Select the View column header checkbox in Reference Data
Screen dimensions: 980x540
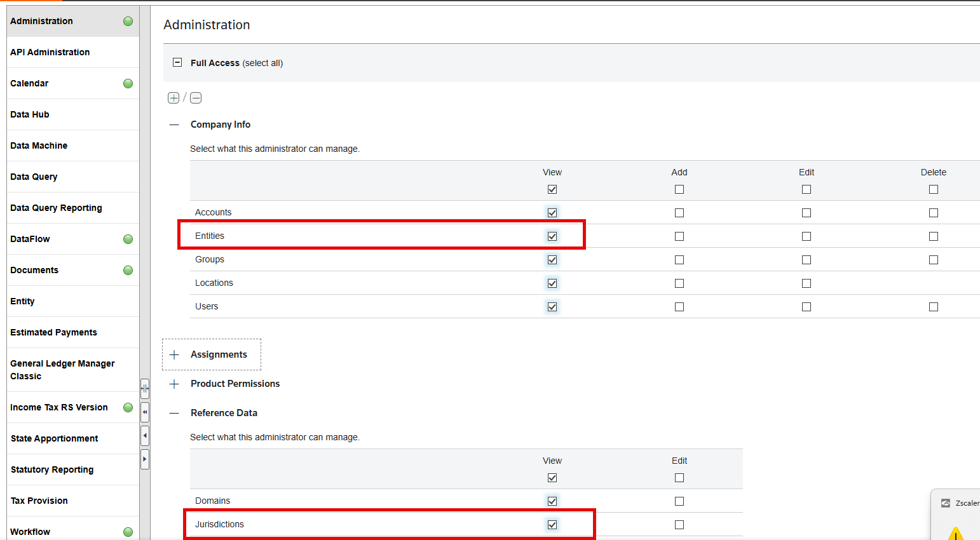coord(552,478)
